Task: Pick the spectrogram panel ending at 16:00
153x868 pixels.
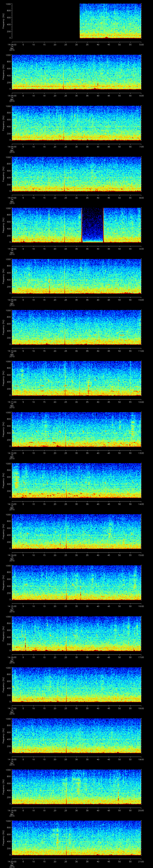Action: pyautogui.click(x=77, y=583)
